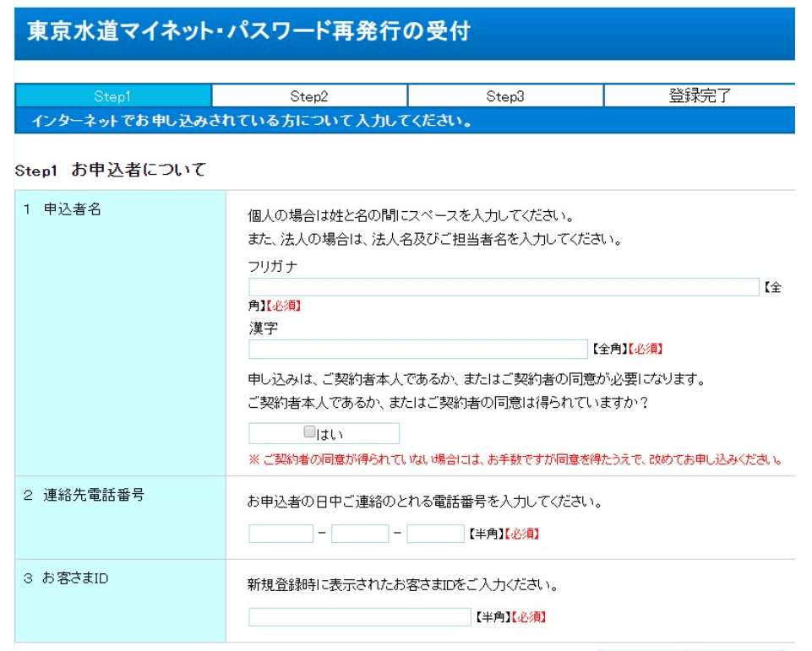Screen dimensions: 812x651
Task: Click the text 新規登録時に表示されたお客さまIDをご入力ください。
Action: pyautogui.click(x=403, y=585)
